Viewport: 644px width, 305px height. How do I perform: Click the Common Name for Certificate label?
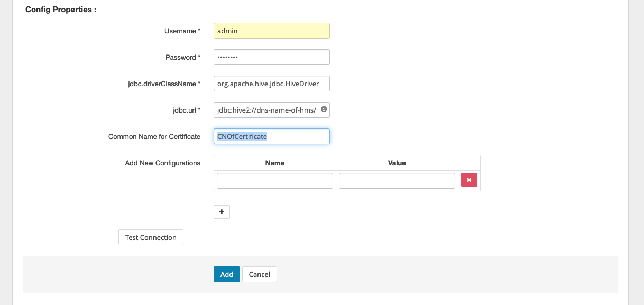tap(153, 136)
